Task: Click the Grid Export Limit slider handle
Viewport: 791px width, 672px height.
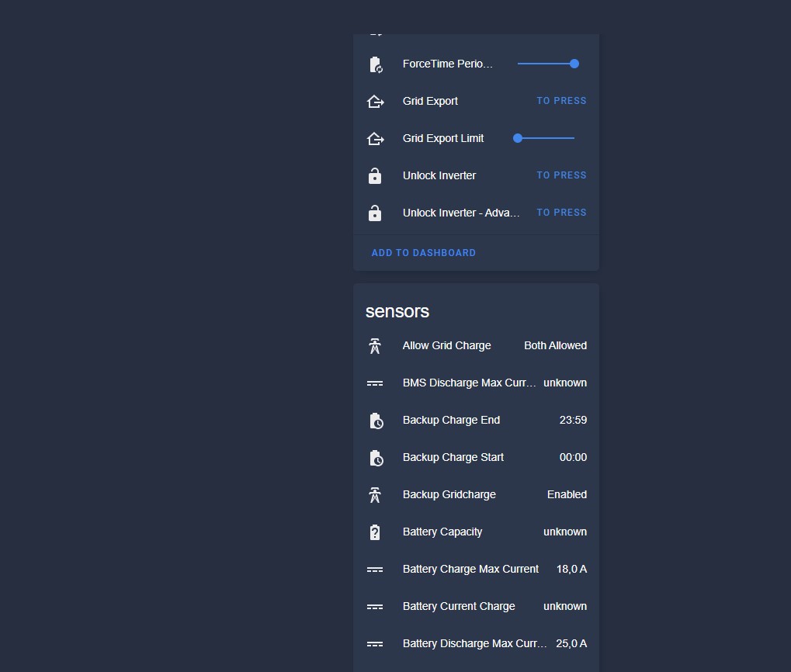Action: tap(518, 138)
